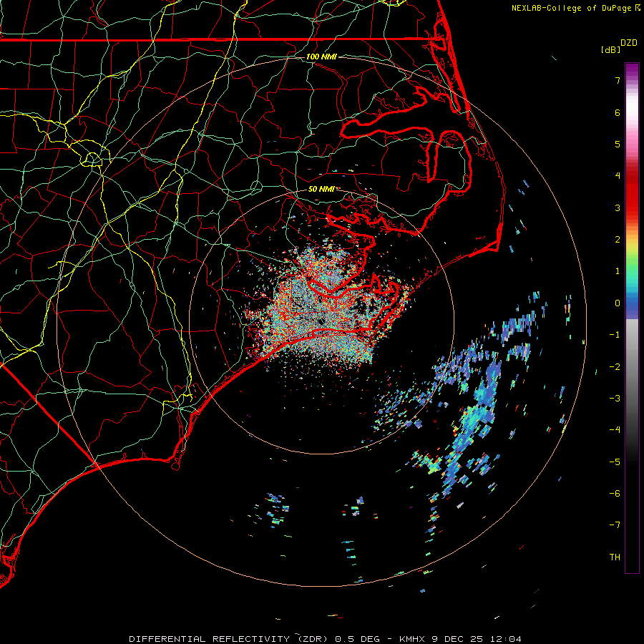644x644 pixels.
Task: Click the -7 scale value
Action: click(x=615, y=525)
